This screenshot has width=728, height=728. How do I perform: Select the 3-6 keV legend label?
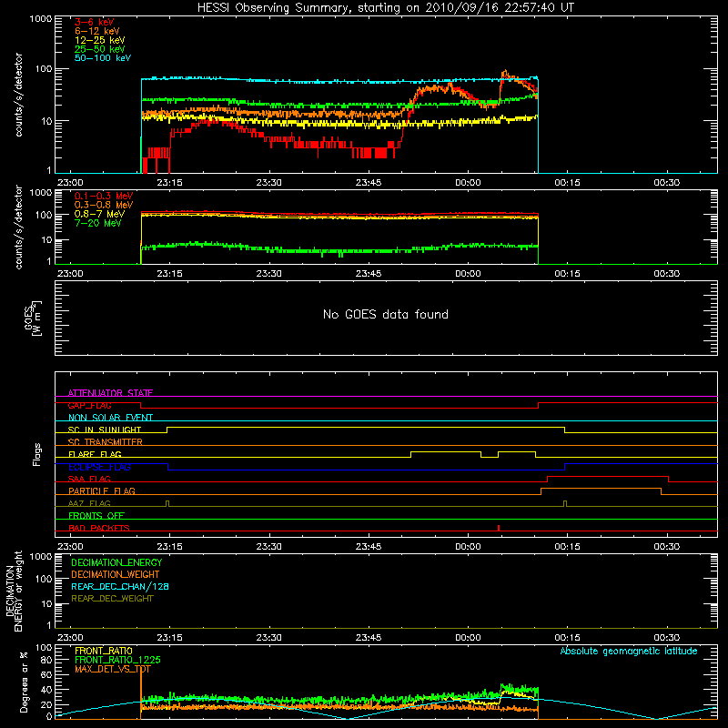[95, 22]
